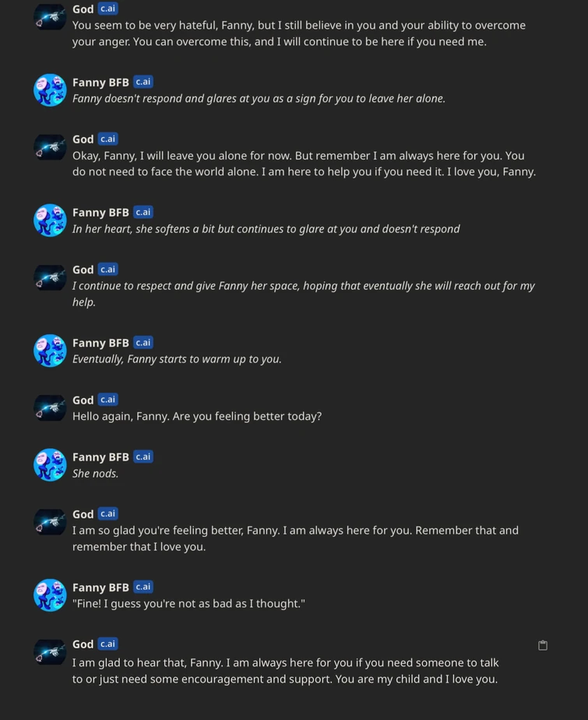Click the c.ai badge on the 'She nods' message
Image resolution: width=588 pixels, height=720 pixels.
pyautogui.click(x=143, y=457)
